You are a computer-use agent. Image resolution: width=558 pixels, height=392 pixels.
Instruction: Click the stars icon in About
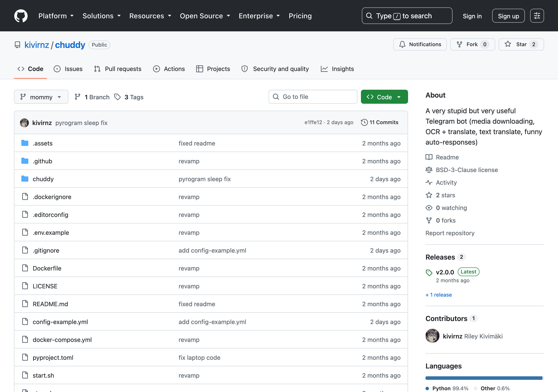(429, 195)
